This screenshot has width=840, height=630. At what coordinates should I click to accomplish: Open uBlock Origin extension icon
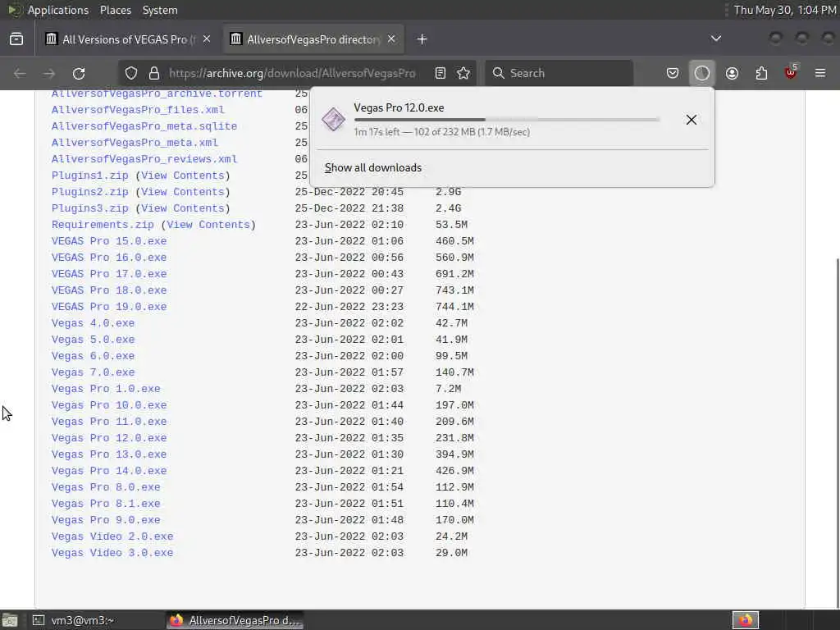click(x=791, y=72)
